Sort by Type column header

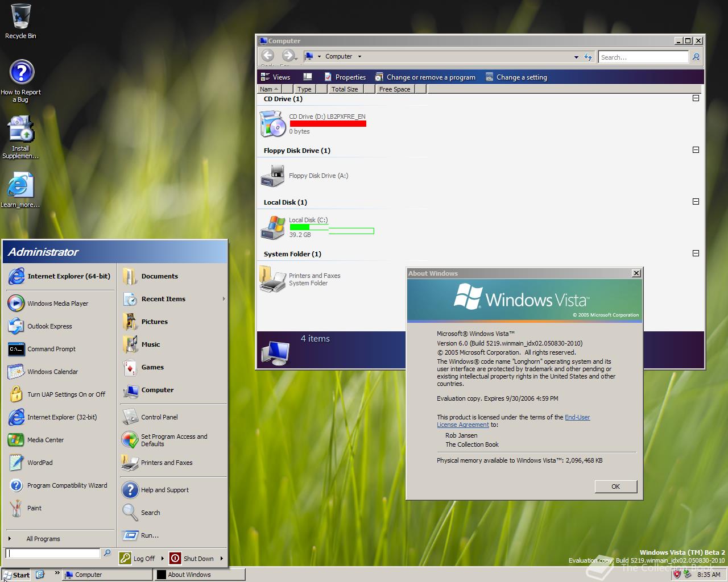(304, 89)
